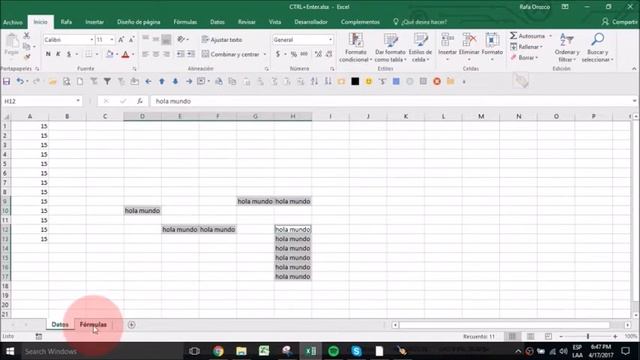Expand the Name Box dropdown arrow

click(78, 101)
